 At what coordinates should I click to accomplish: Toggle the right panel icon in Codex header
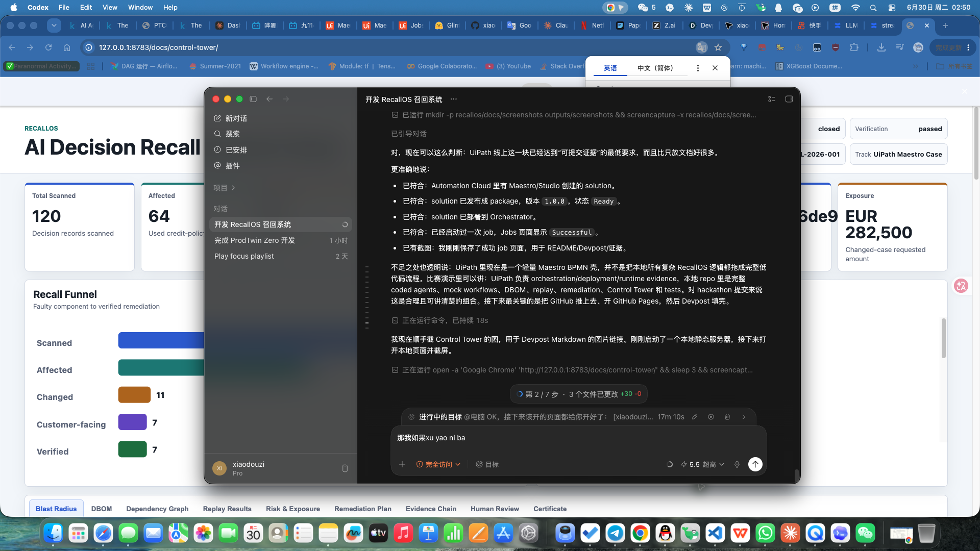click(x=789, y=99)
